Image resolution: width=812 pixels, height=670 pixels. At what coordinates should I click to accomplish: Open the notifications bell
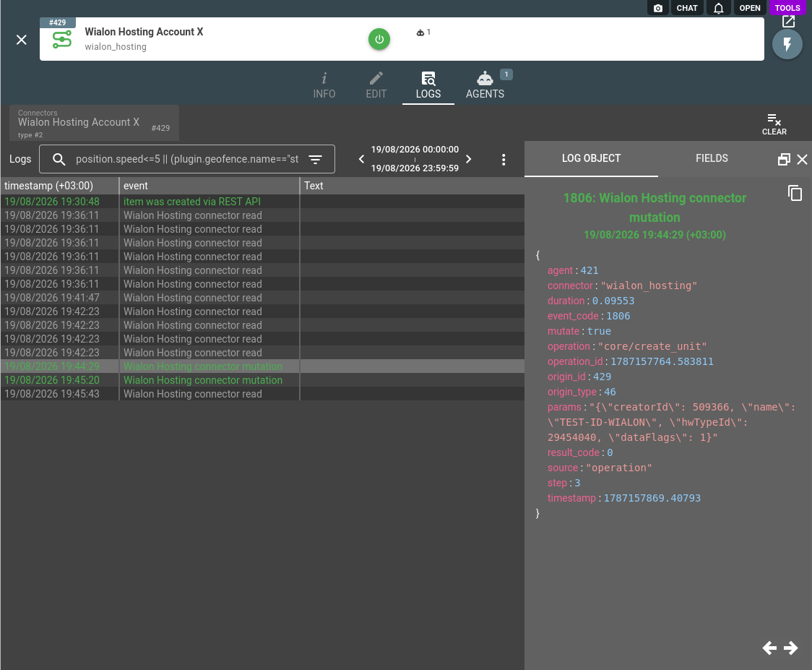[718, 8]
